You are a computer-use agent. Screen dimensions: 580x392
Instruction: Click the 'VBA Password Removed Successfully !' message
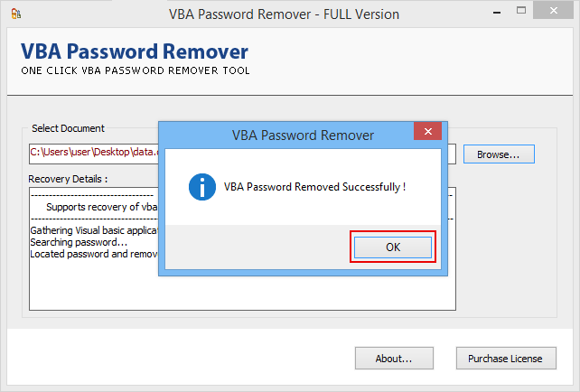314,187
